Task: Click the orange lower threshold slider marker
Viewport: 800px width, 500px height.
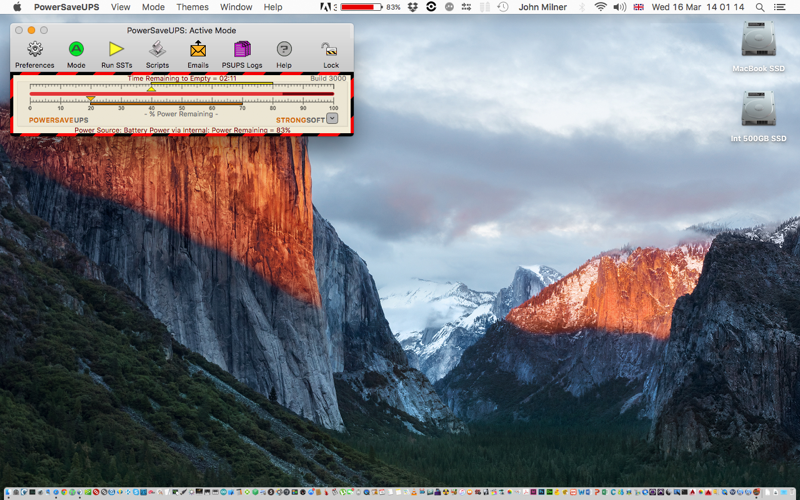Action: pyautogui.click(x=91, y=98)
